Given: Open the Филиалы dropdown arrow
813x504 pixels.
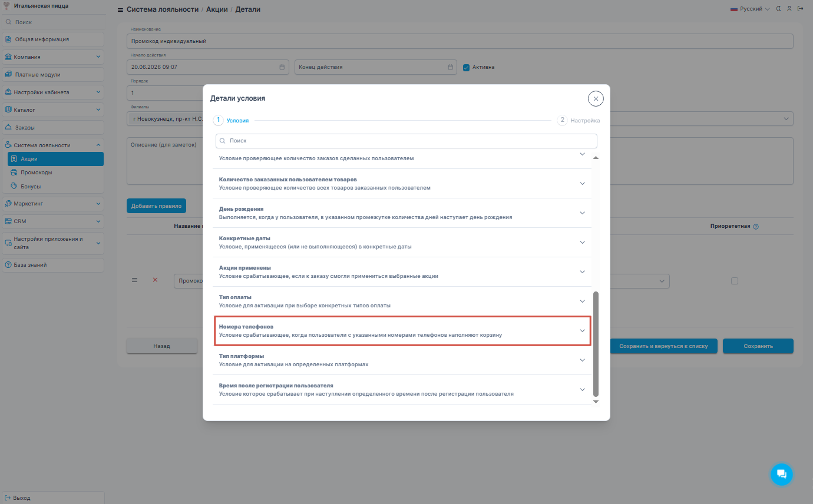Looking at the screenshot, I should point(786,119).
